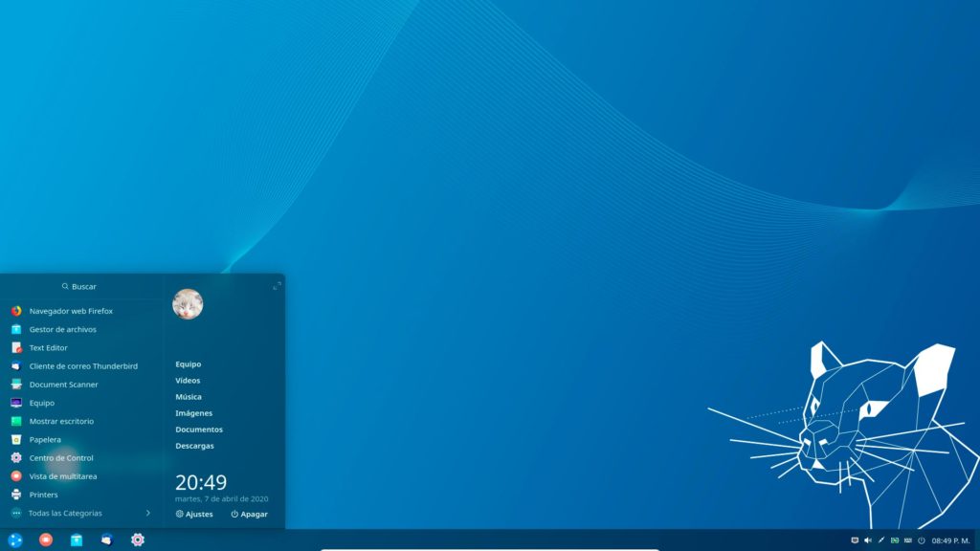
Task: Click the multitasking view icon in taskbar
Action: (x=46, y=540)
